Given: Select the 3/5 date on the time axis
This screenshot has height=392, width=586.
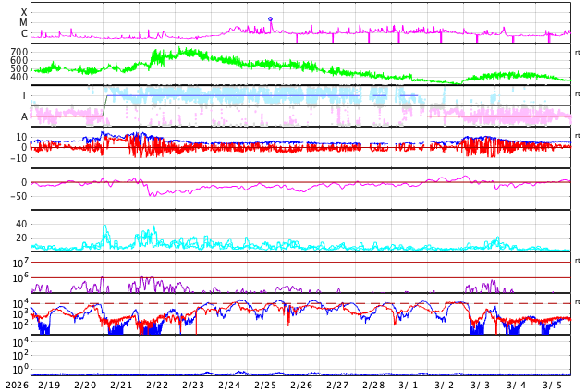Looking at the screenshot, I should point(553,385).
